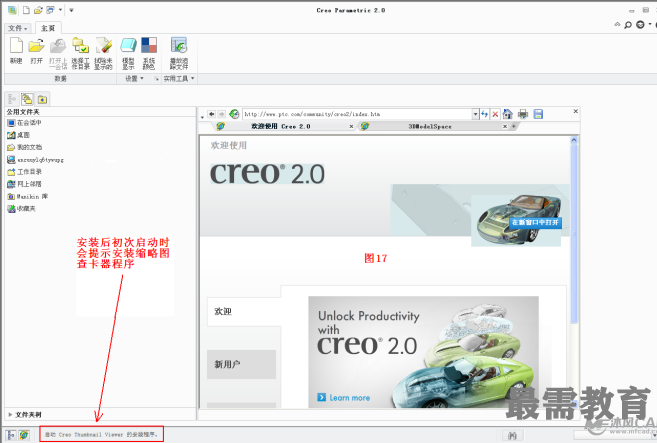The image size is (657, 443).
Task: Open 网上邻居 (Network Neighborhood) folder
Action: pyautogui.click(x=24, y=184)
